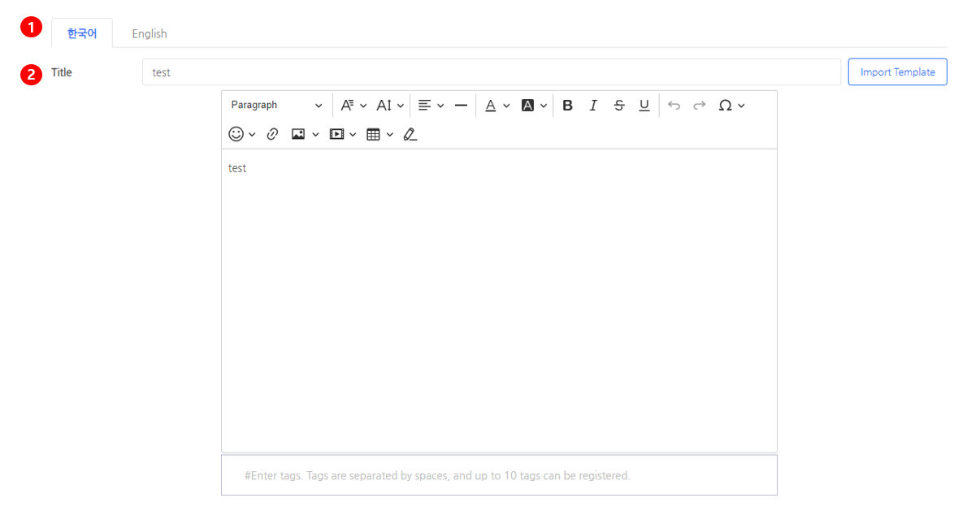Viewport: 980px width, 524px height.
Task: Expand the text alignment options
Action: (431, 106)
